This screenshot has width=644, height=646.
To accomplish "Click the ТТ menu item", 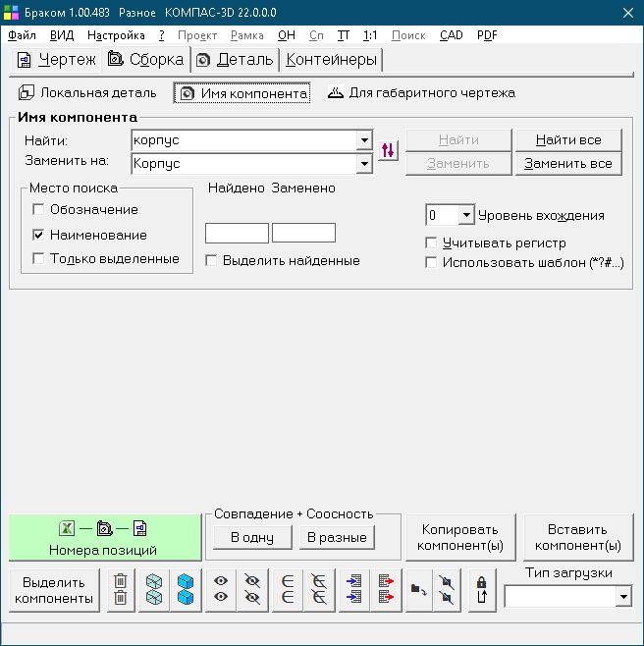I will click(344, 35).
